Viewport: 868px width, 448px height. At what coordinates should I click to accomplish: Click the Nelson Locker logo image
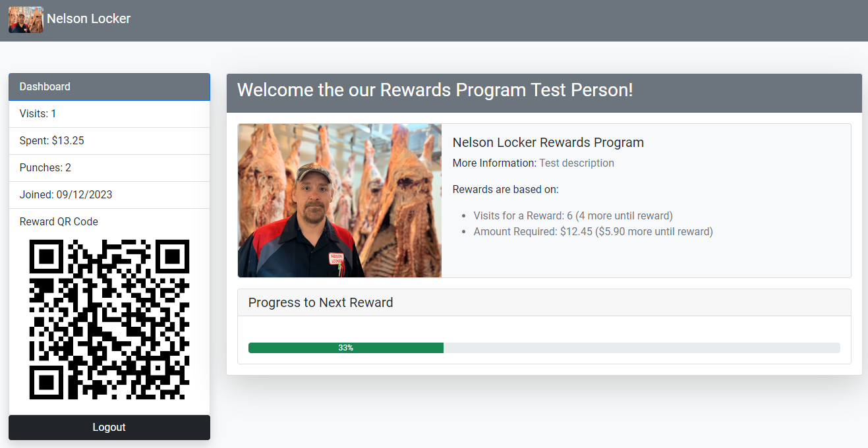[x=25, y=20]
